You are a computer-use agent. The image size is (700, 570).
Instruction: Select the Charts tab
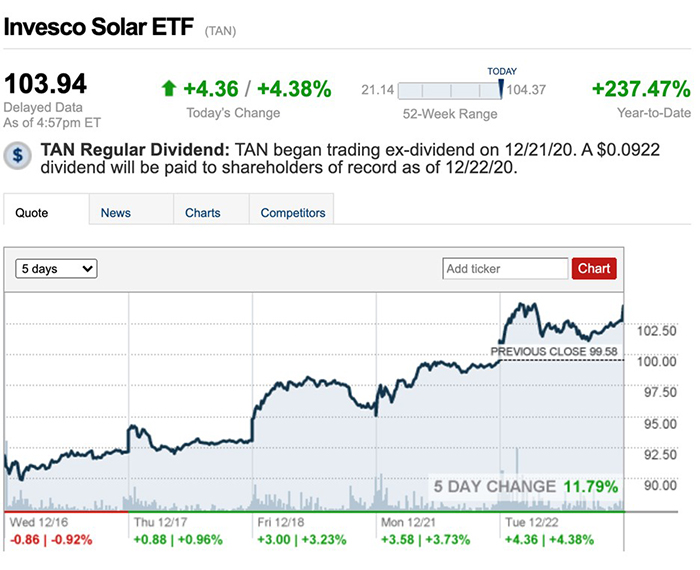coord(203,212)
